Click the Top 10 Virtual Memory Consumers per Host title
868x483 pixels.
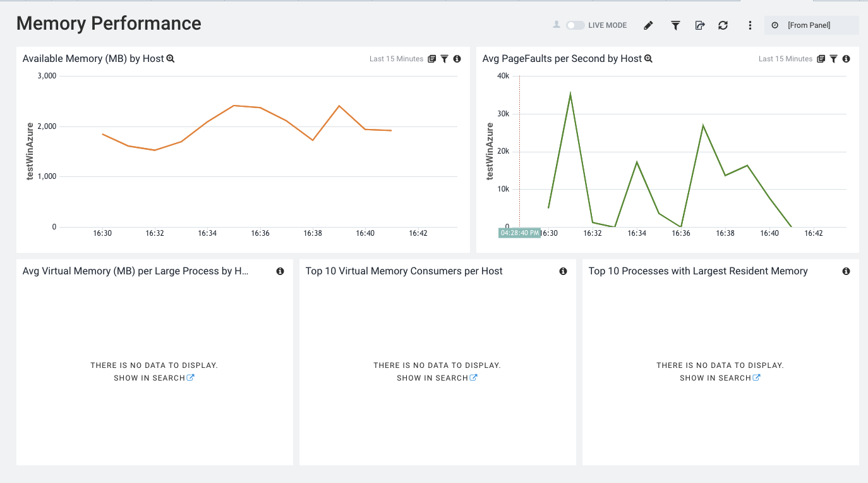pyautogui.click(x=404, y=271)
